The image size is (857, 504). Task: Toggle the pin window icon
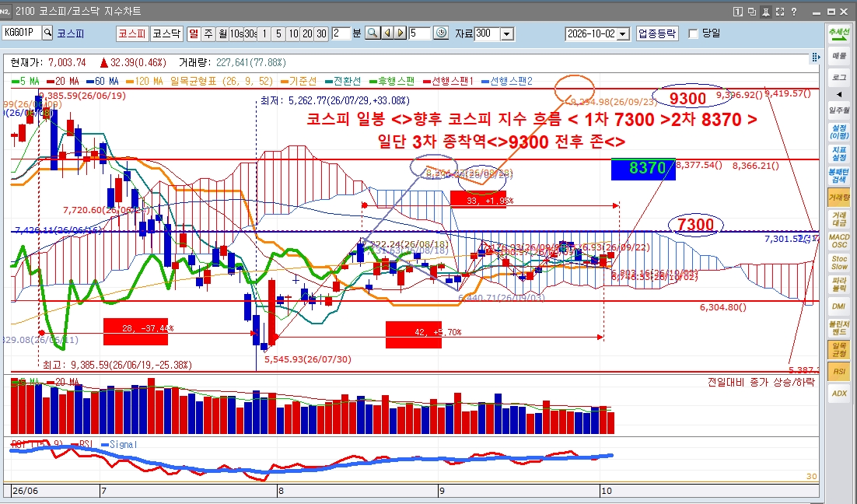pyautogui.click(x=766, y=12)
